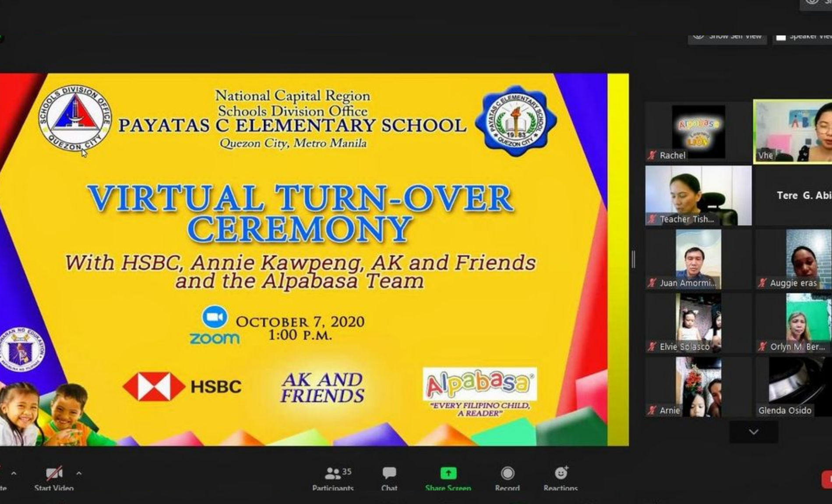The image size is (832, 504).
Task: Click Elvie Solasco's muted microphone icon
Action: coord(652,346)
